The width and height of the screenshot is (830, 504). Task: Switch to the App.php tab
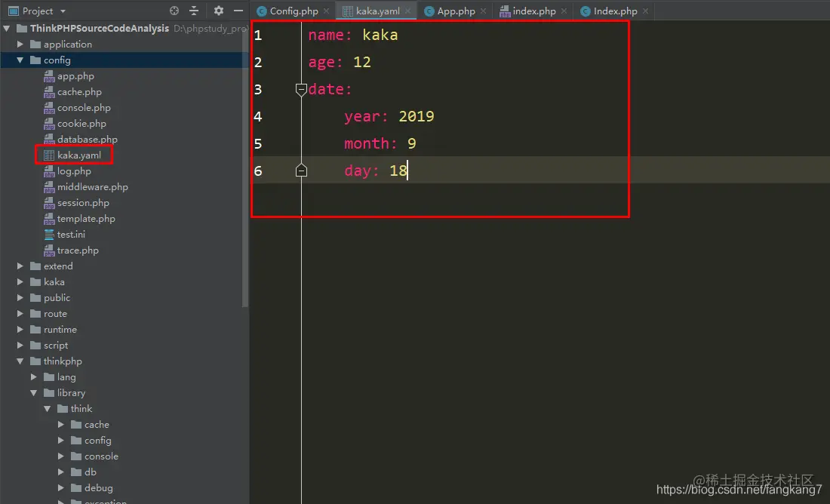pos(456,11)
